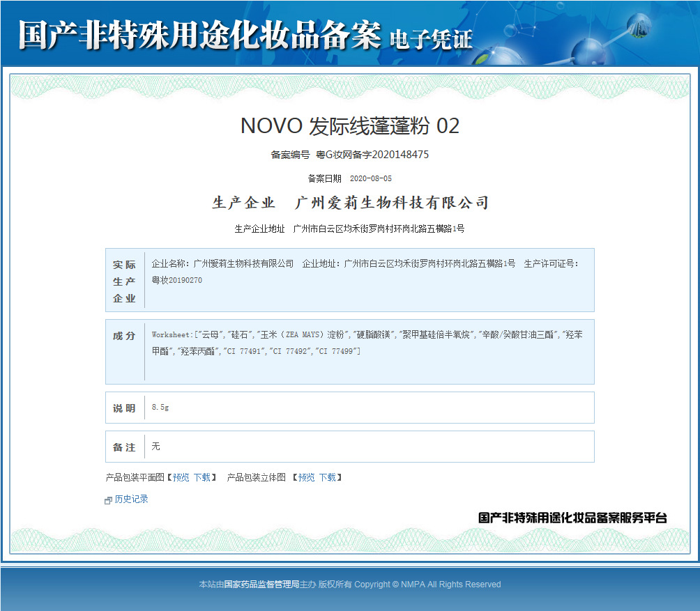This screenshot has height=611, width=700.
Task: Click the 生产许可证号 value 粤妆20190270
Action: point(177,280)
